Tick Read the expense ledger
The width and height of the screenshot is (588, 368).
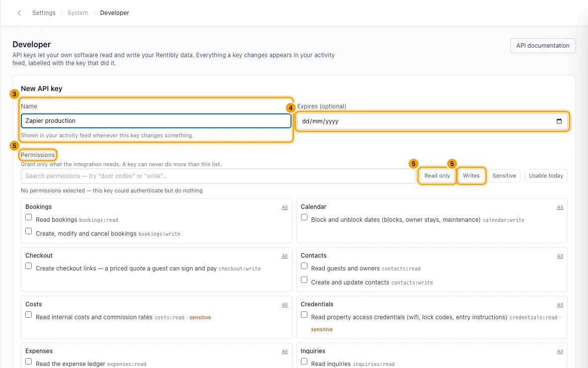[28, 361]
